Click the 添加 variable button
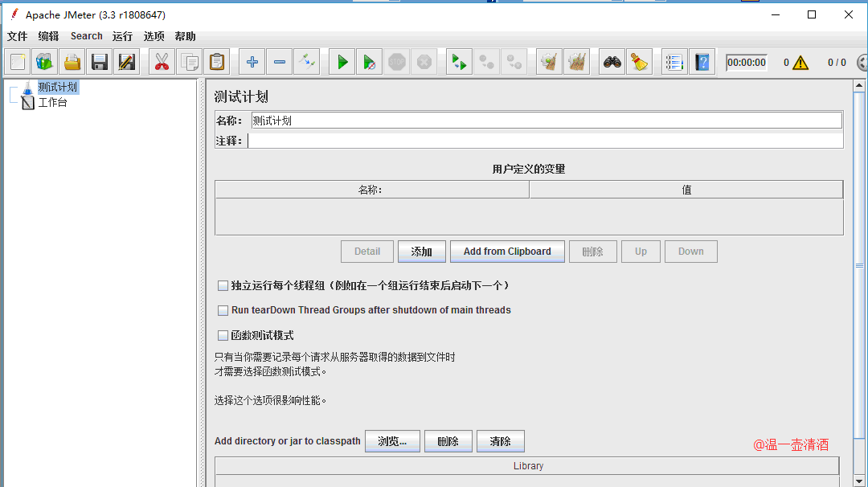The image size is (868, 487). coord(422,252)
